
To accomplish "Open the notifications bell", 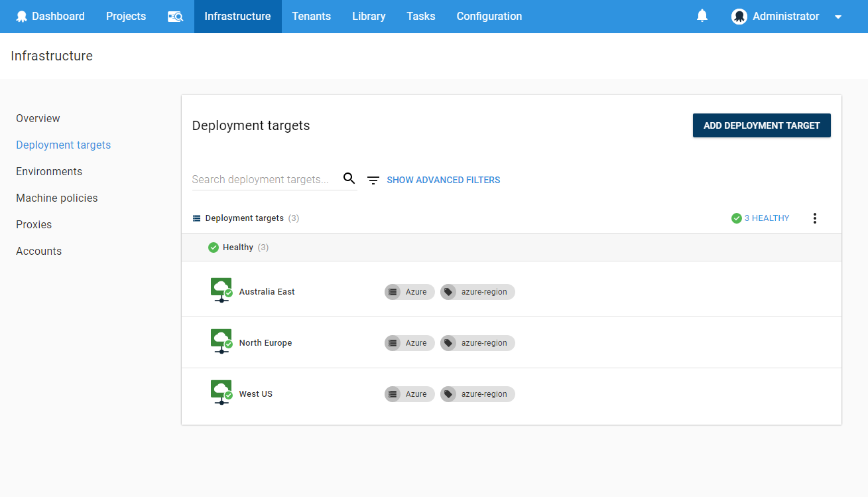I will point(702,16).
